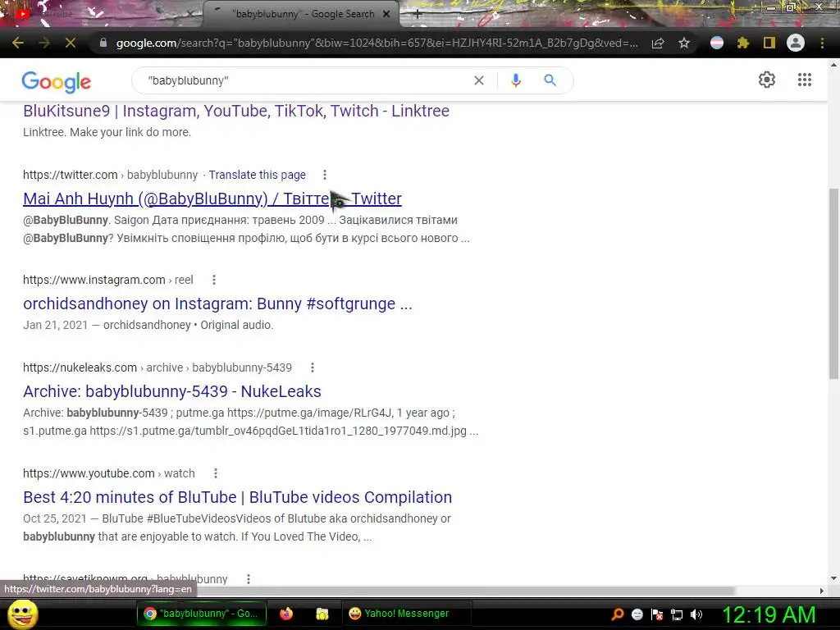
Task: Click the volume speaker tray icon
Action: [696, 614]
